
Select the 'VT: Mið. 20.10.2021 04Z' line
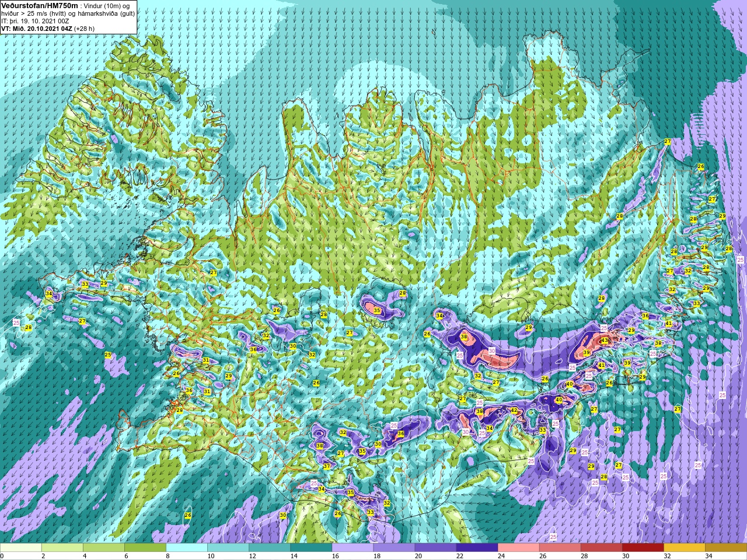point(37,29)
